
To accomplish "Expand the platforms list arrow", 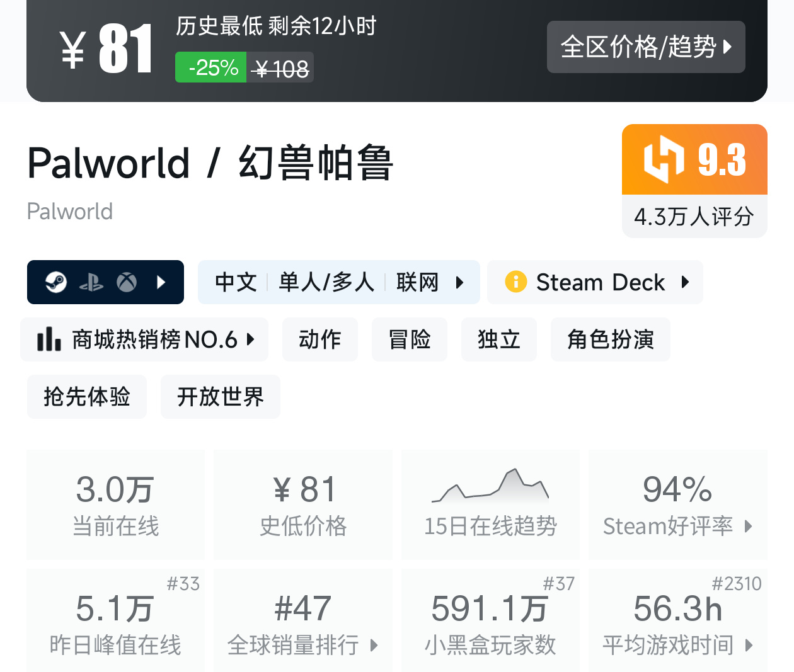I will coord(161,282).
